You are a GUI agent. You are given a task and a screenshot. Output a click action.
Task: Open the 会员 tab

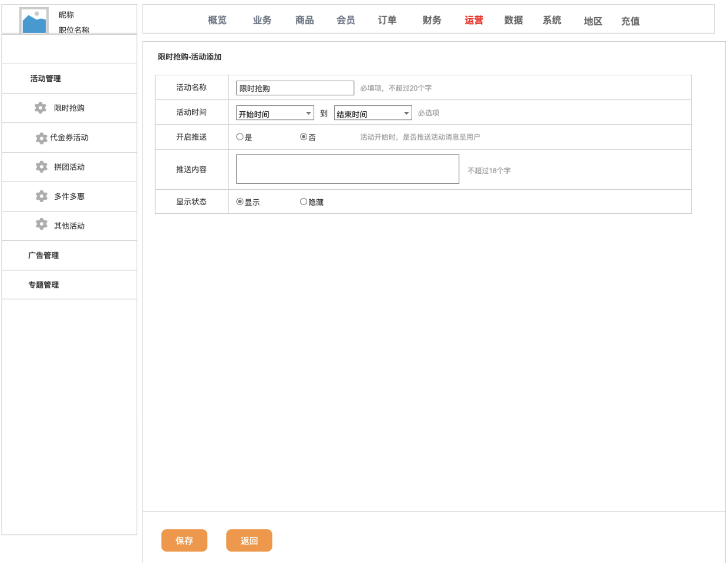(x=346, y=20)
